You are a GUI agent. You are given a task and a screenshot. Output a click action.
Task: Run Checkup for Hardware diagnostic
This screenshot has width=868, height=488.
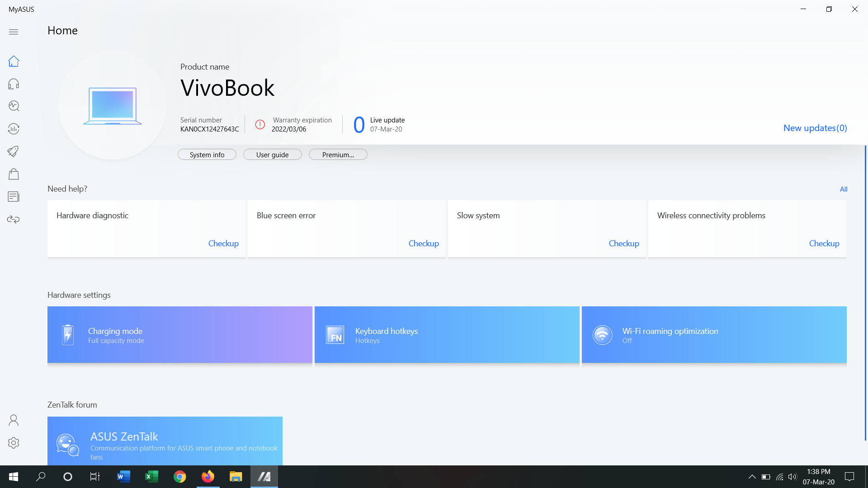click(x=223, y=244)
